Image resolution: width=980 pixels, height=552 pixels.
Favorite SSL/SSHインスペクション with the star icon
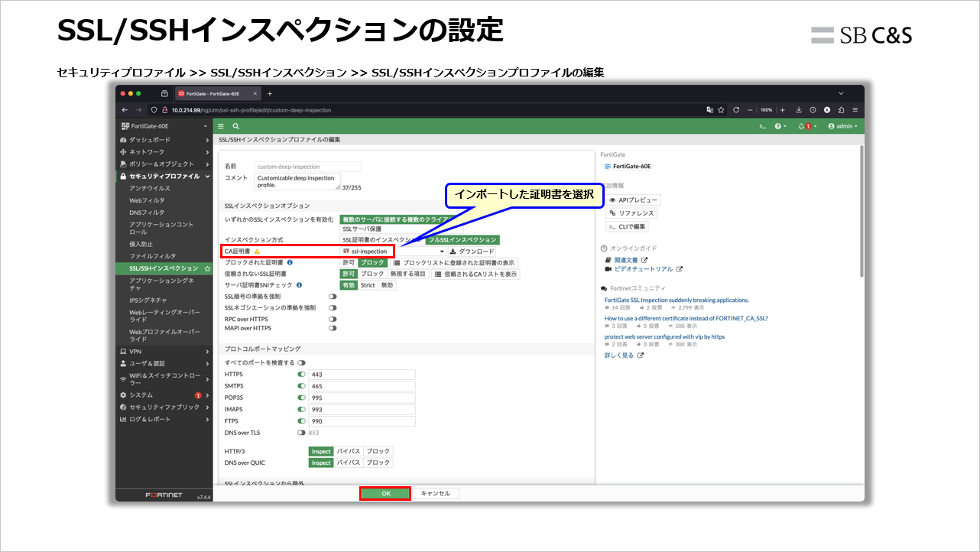(206, 268)
